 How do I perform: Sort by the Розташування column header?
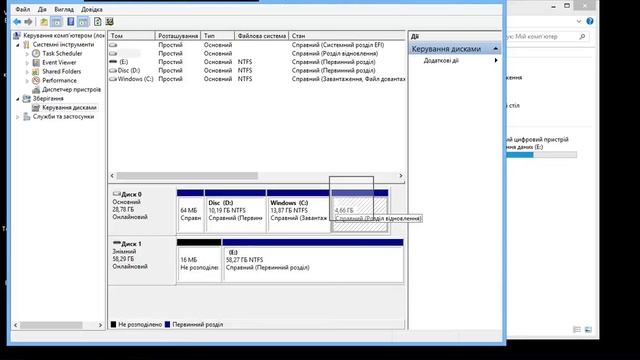pos(178,36)
